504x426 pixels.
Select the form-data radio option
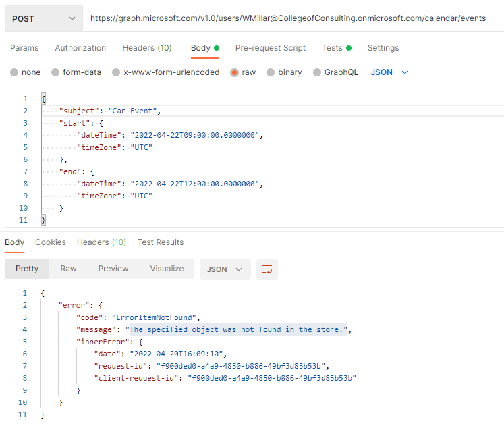click(x=55, y=72)
